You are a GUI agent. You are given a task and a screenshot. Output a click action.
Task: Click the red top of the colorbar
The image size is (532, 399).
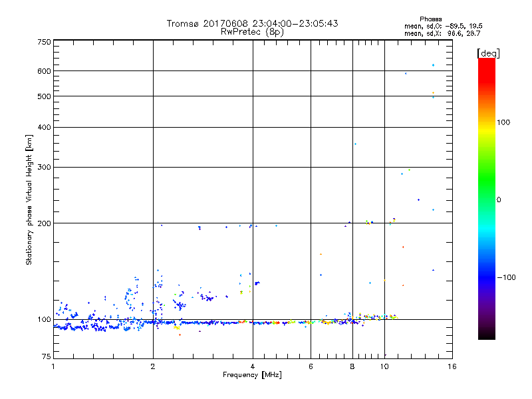pos(486,62)
